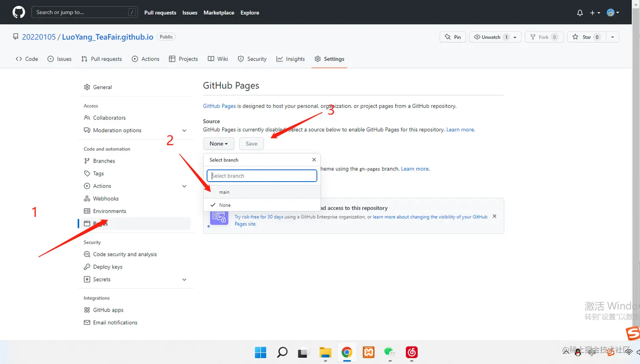The height and width of the screenshot is (364, 640).
Task: Open Windows Start menu
Action: (260, 352)
